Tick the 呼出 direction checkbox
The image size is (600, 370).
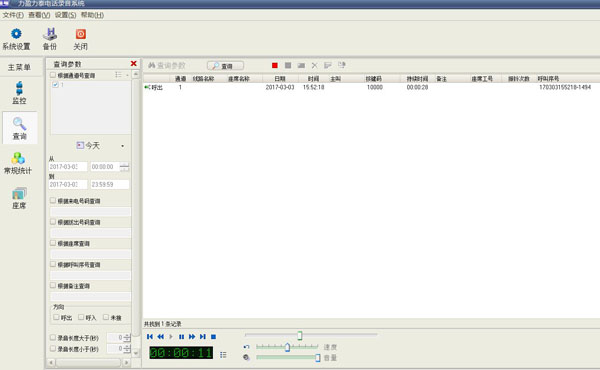click(x=57, y=317)
